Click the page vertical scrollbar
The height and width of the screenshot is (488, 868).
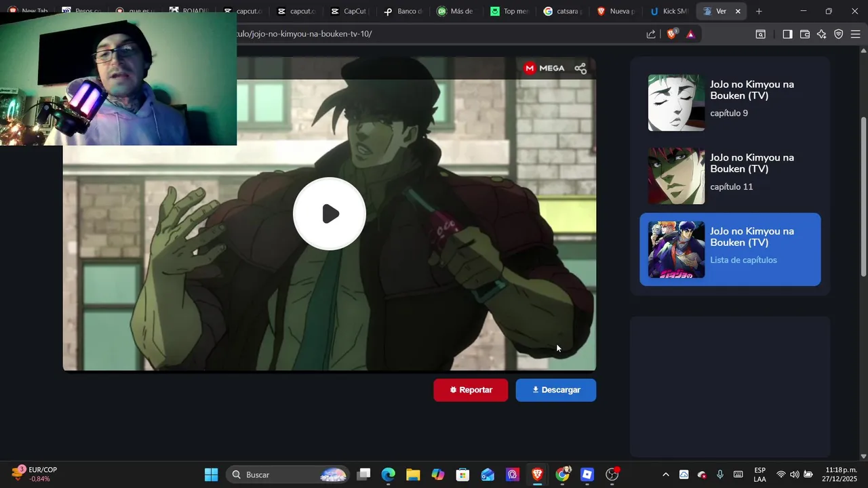click(x=863, y=197)
